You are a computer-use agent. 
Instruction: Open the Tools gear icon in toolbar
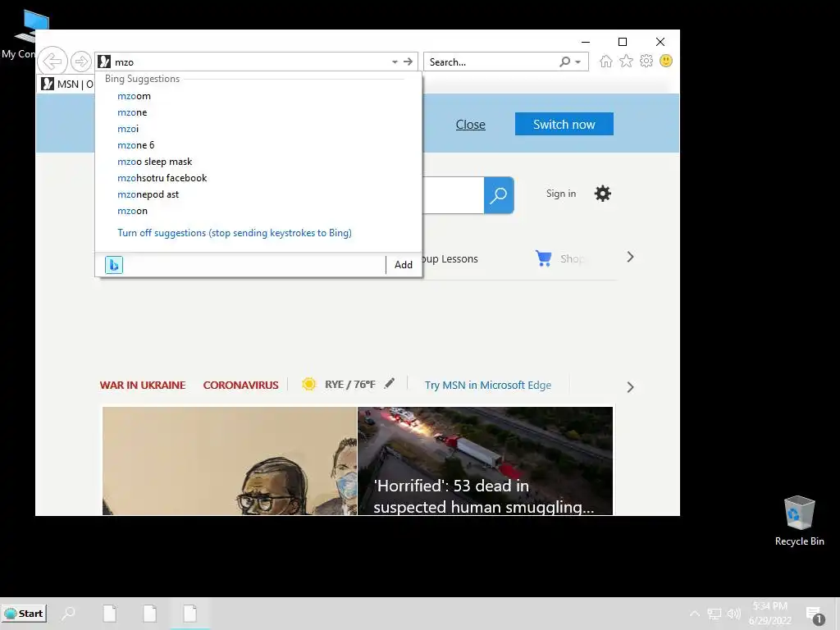click(x=646, y=61)
